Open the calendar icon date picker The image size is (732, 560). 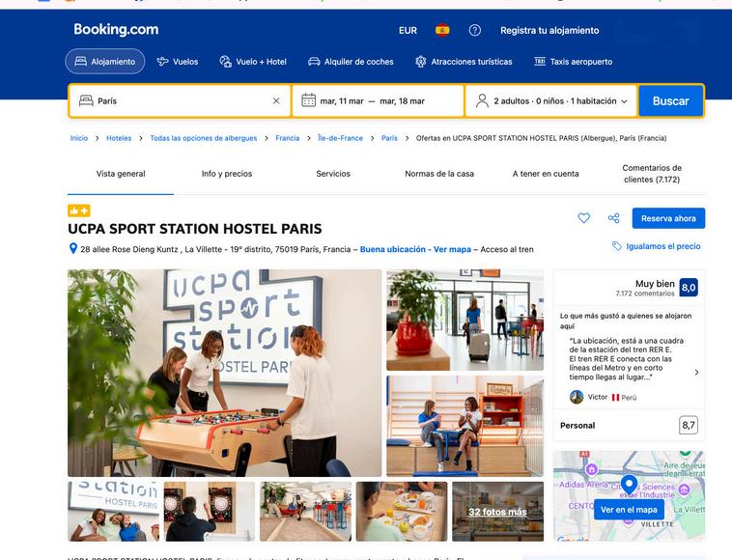309,100
